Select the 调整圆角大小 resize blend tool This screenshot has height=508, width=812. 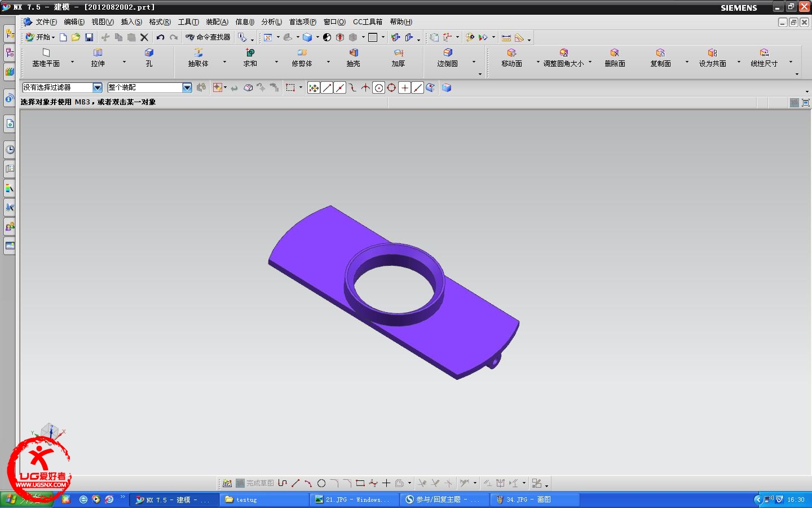coord(564,58)
